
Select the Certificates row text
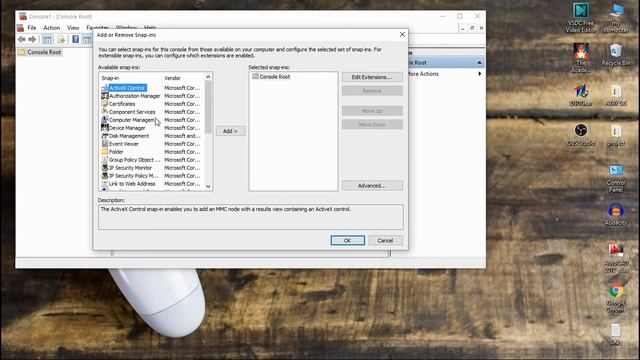[x=122, y=104]
